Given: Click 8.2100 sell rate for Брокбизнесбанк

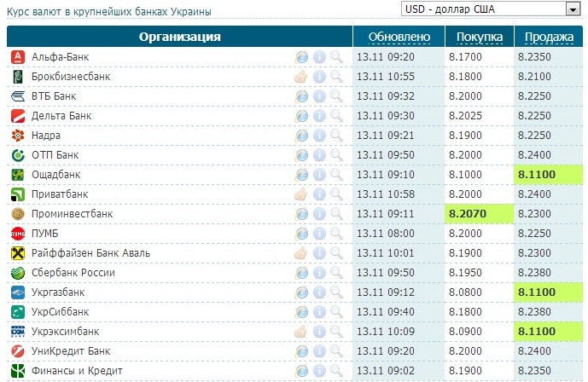Looking at the screenshot, I should tap(534, 77).
